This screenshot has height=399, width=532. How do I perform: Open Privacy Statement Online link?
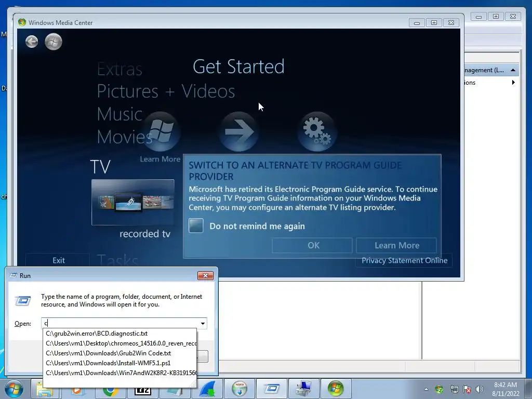(x=404, y=261)
